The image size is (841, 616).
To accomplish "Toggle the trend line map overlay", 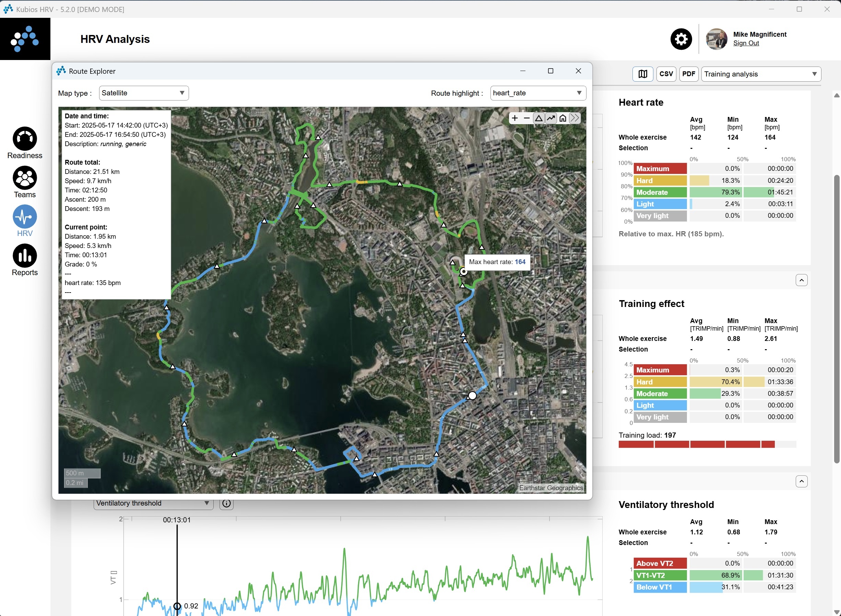I will pos(551,118).
